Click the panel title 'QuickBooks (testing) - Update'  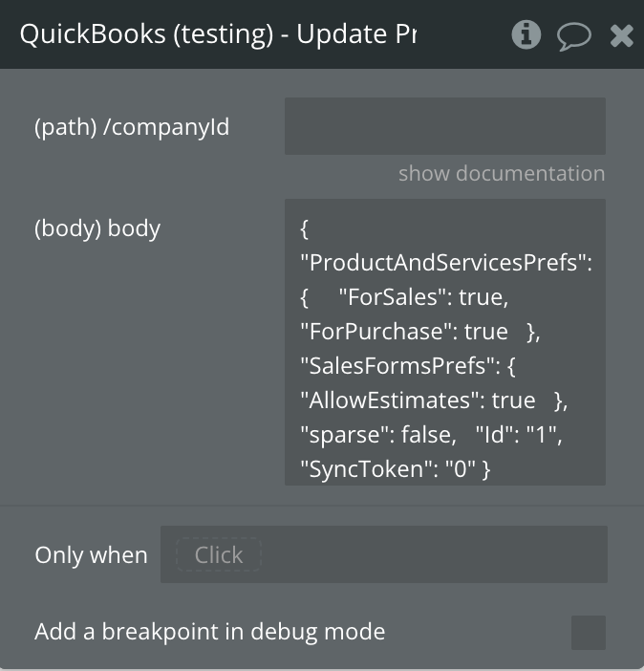pos(218,35)
